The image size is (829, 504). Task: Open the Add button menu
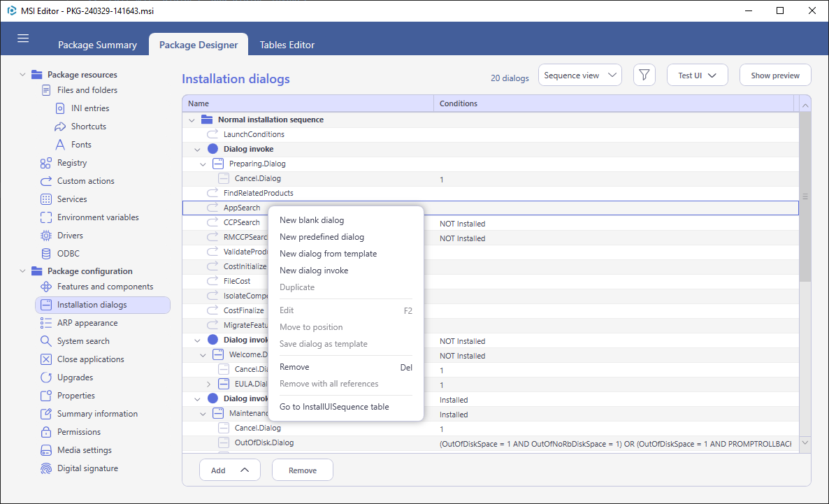click(x=229, y=470)
